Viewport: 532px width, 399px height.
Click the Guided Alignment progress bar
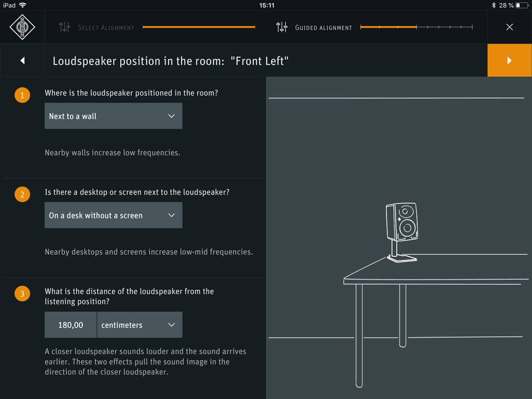[x=416, y=27]
